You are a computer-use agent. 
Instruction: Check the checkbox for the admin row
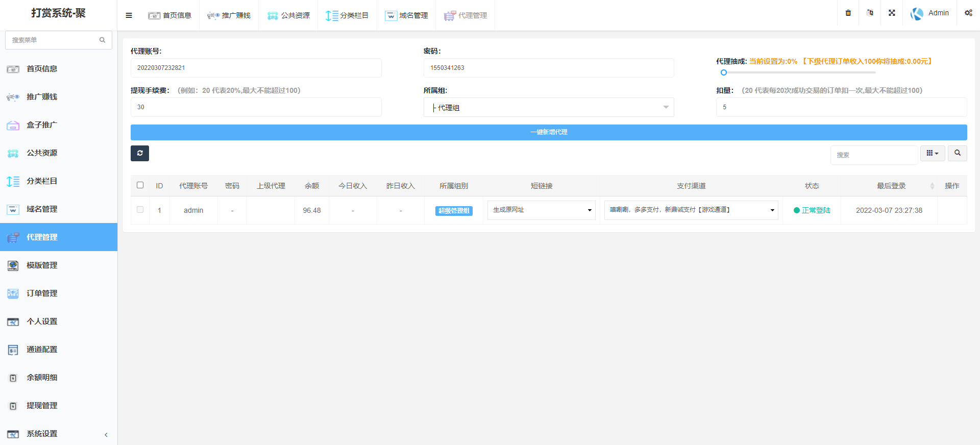[140, 210]
